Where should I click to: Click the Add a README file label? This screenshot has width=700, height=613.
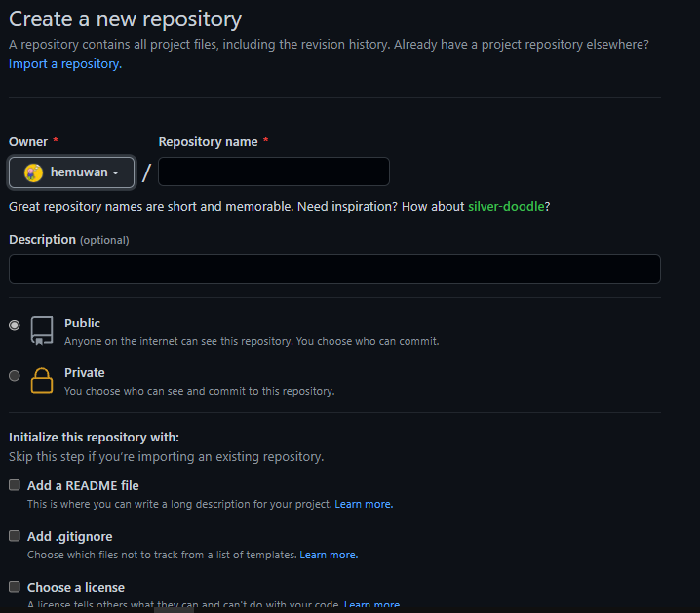click(x=83, y=486)
